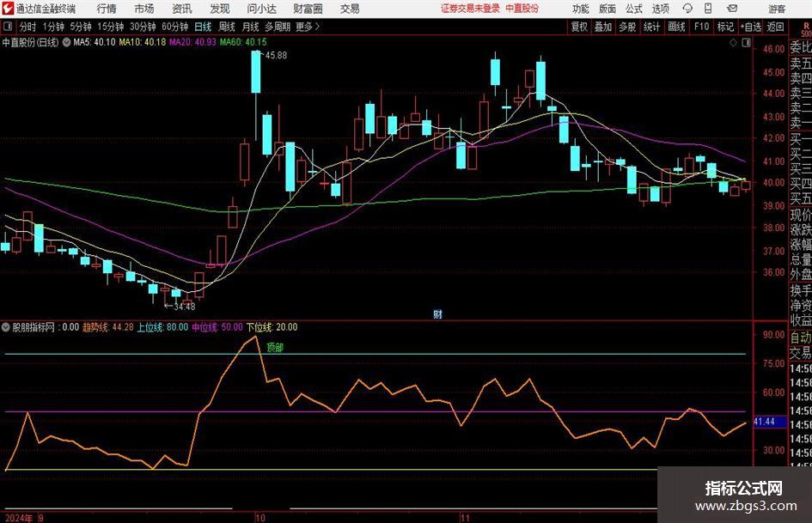Click the 34.48 low price annotation
The height and width of the screenshot is (523, 812).
[x=185, y=307]
